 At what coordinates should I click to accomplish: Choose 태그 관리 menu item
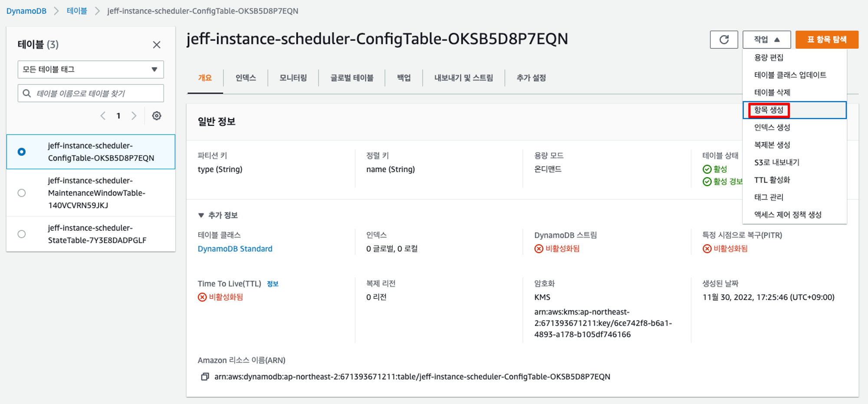pyautogui.click(x=794, y=197)
